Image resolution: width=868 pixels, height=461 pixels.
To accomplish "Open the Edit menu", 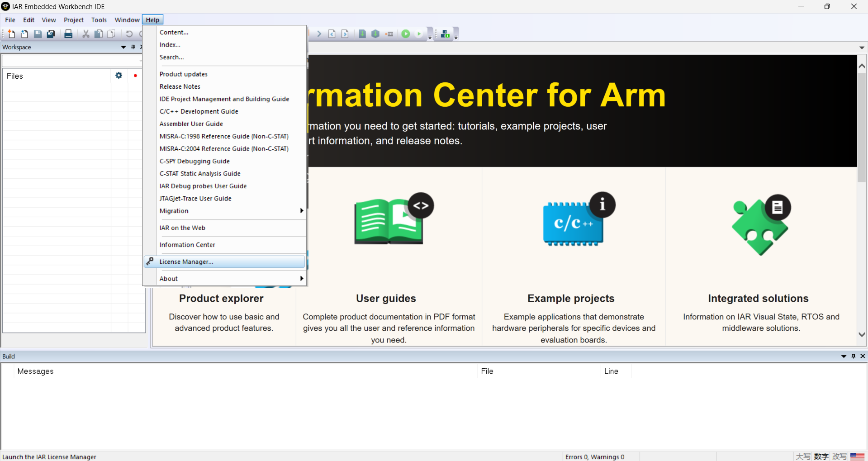I will point(29,20).
